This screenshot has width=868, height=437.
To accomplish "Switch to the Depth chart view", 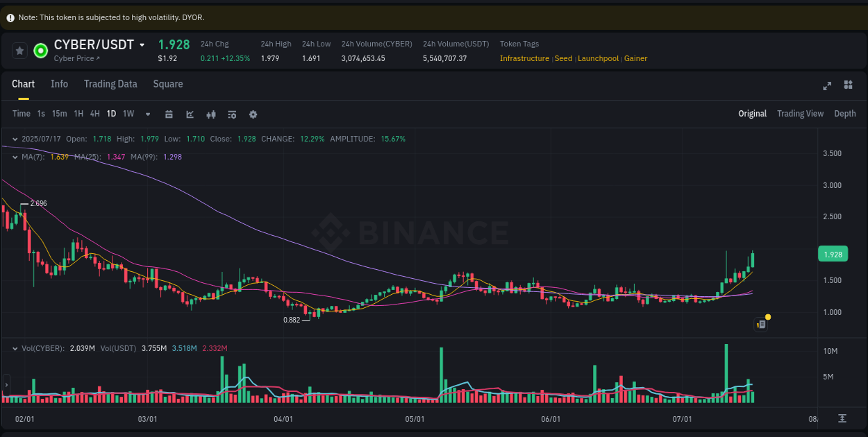I will pos(845,113).
